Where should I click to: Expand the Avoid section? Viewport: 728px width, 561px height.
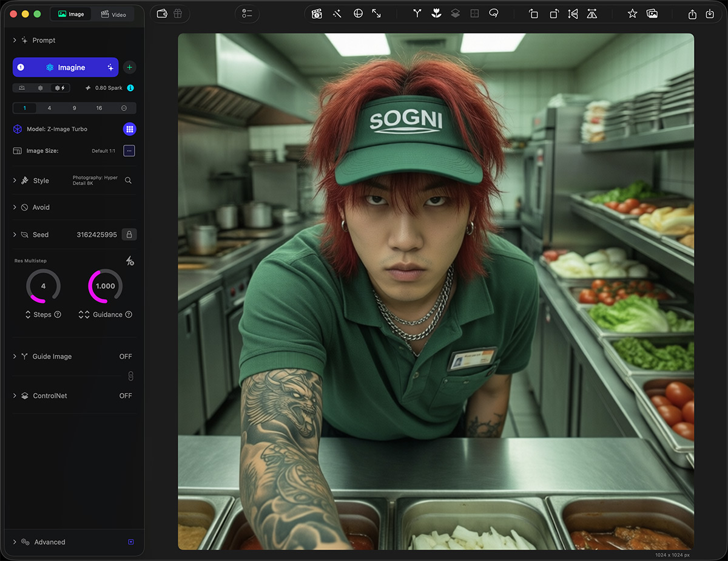[15, 207]
